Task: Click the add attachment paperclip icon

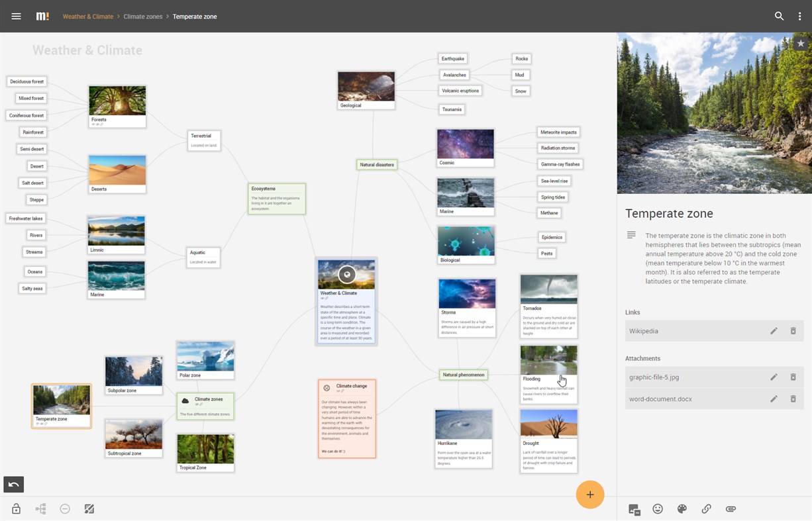Action: click(731, 509)
